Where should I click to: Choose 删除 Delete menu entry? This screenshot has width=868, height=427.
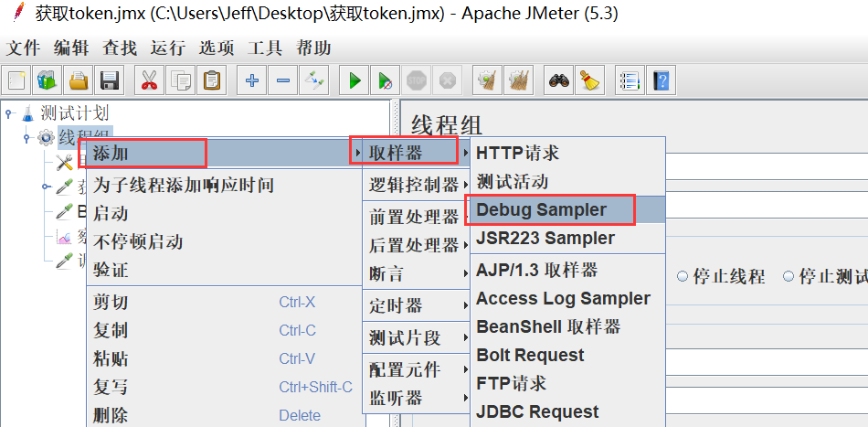225,415
